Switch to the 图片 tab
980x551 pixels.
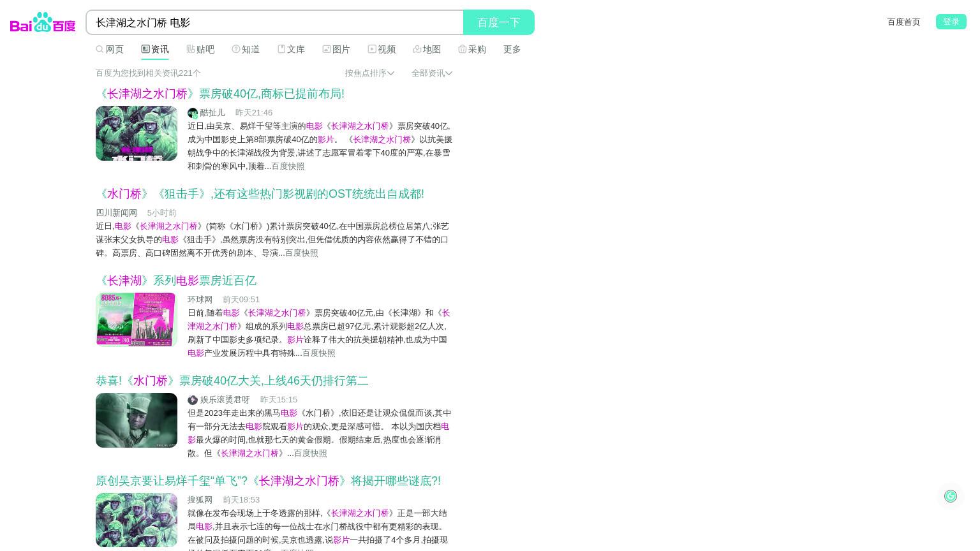click(336, 49)
